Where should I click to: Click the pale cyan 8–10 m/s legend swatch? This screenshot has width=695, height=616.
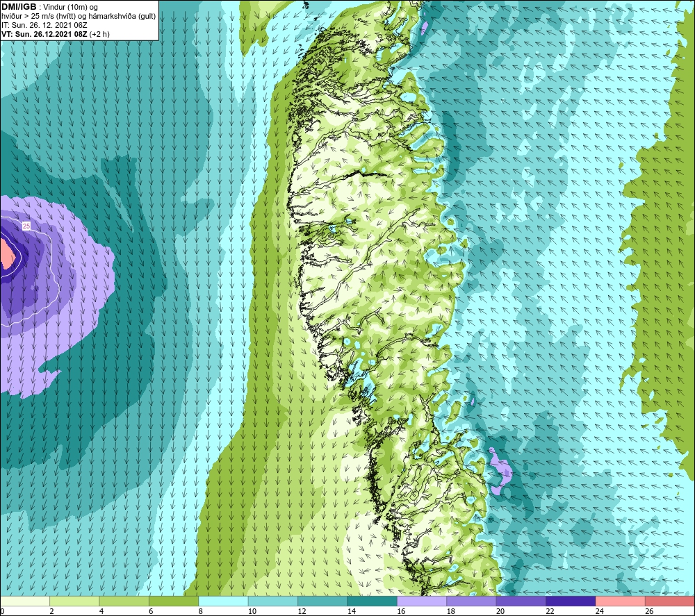click(223, 601)
